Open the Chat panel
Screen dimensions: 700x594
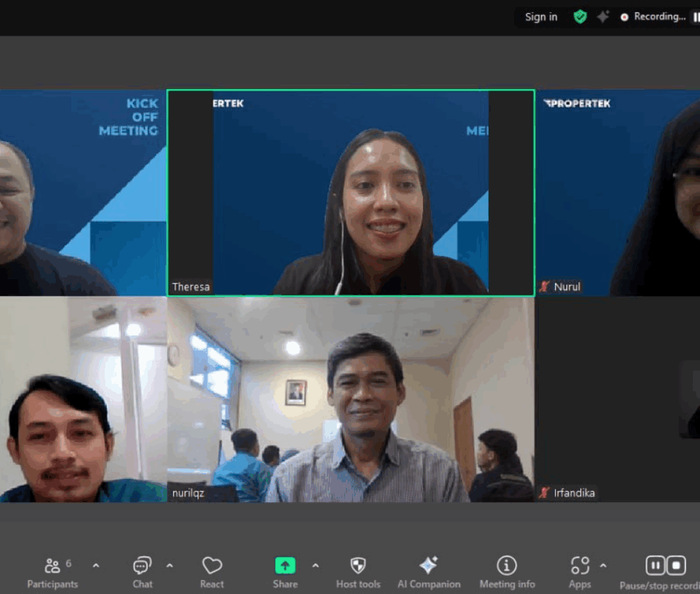coord(142,572)
